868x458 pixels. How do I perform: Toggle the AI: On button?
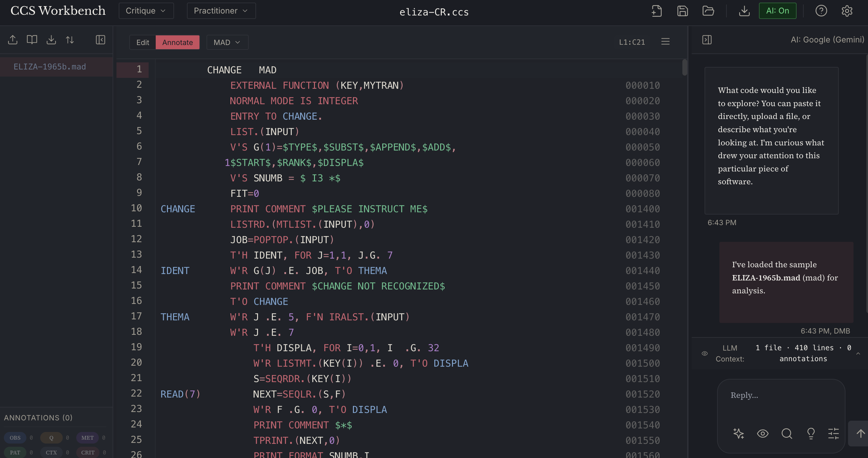pyautogui.click(x=777, y=11)
